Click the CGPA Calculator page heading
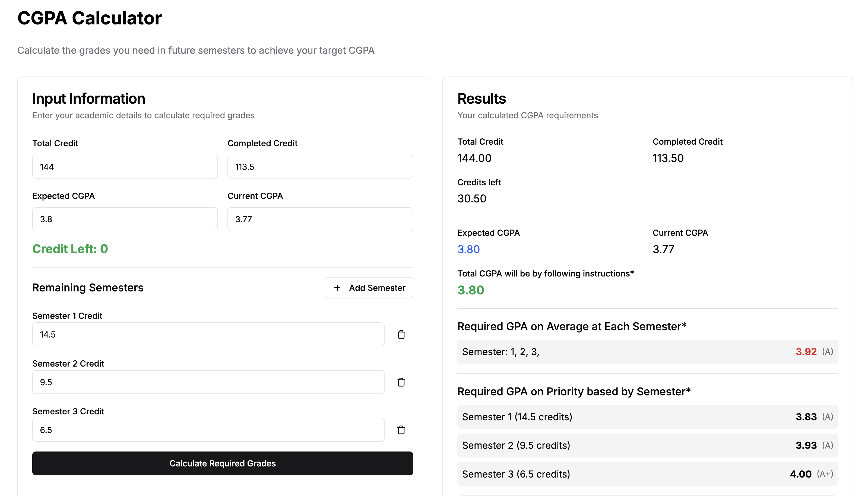The height and width of the screenshot is (496, 868). 89,18
